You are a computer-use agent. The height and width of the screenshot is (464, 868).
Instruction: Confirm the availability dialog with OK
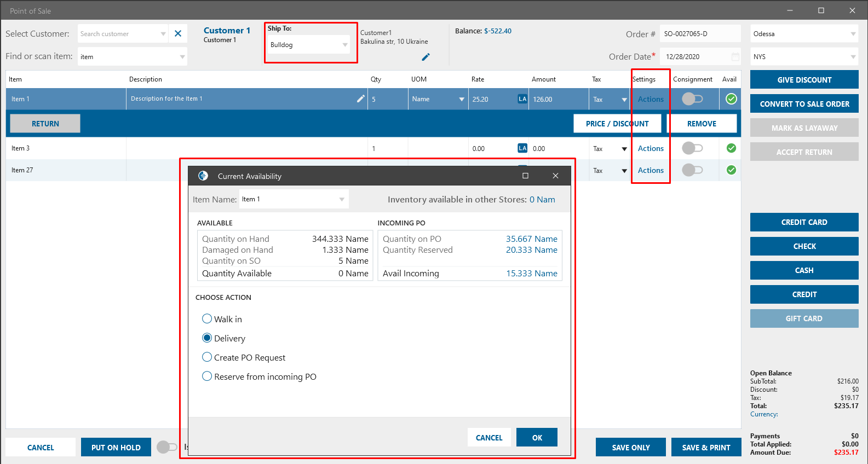537,437
